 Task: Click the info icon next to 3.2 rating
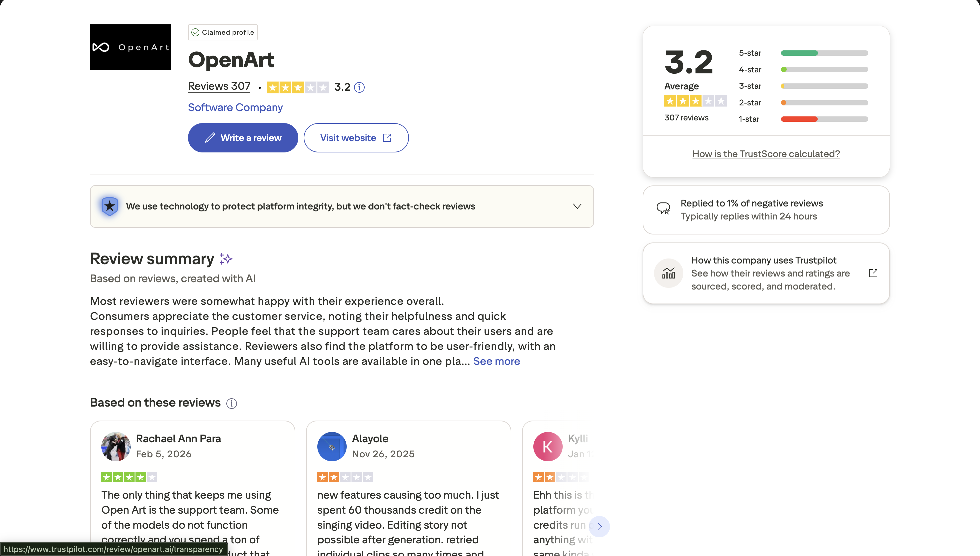pos(359,87)
